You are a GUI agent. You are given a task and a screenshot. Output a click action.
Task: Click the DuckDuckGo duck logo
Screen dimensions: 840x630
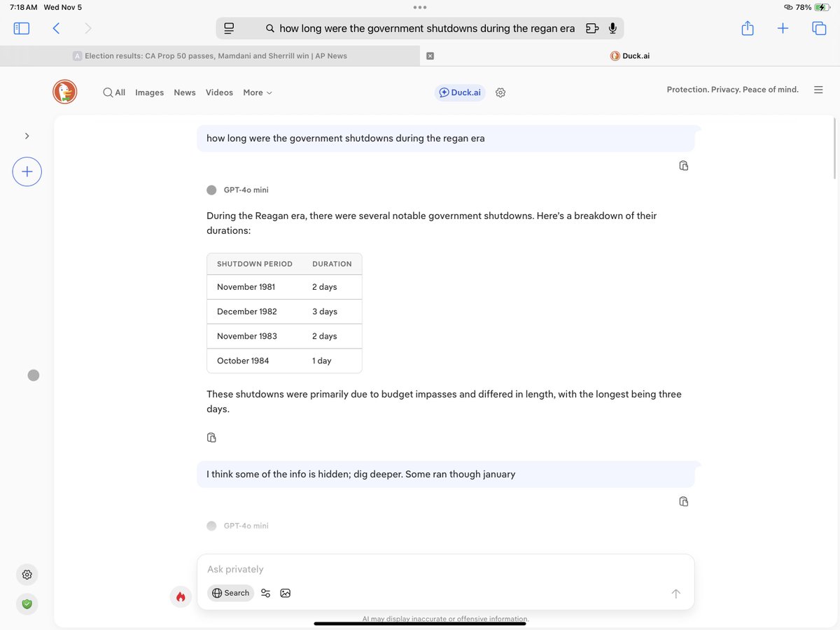pos(65,92)
